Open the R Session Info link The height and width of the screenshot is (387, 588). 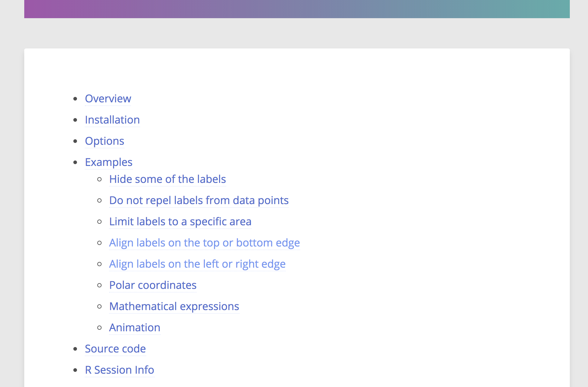tap(119, 370)
